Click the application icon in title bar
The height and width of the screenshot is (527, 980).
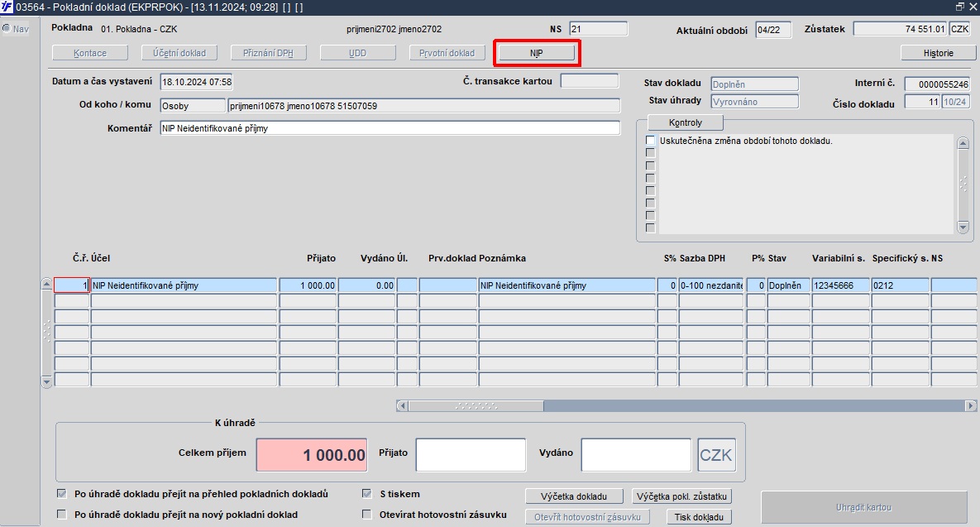pos(7,7)
